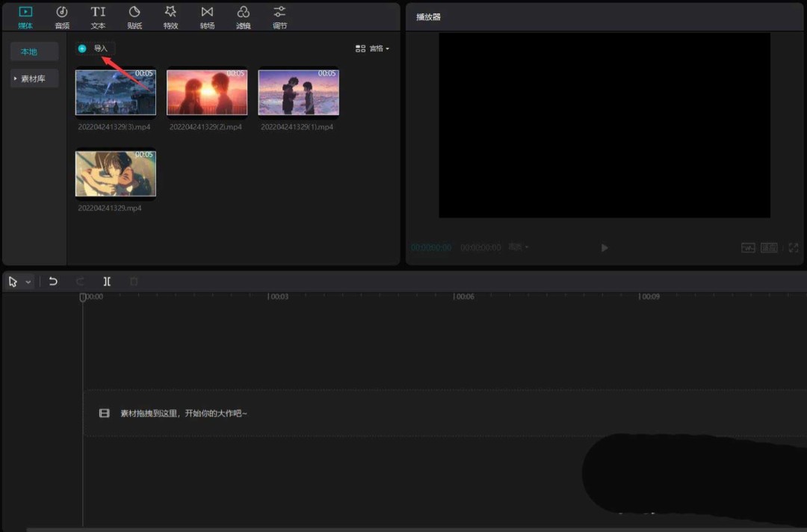Screen dimensions: 807x532
Task: Select the cursor tool above the timeline
Action: [12, 281]
